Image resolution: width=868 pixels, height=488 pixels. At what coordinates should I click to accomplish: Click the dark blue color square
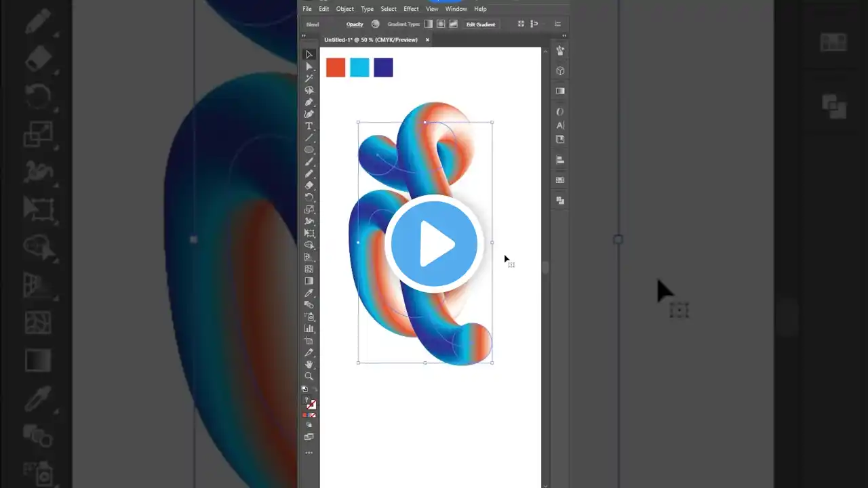[383, 67]
